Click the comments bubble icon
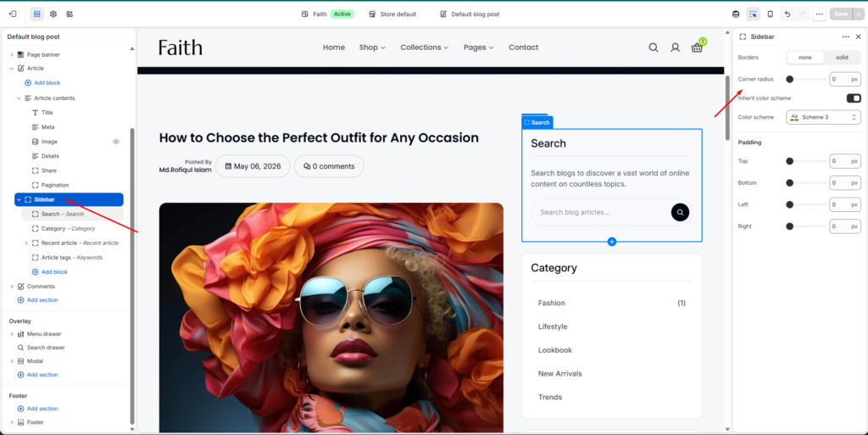 pos(307,166)
